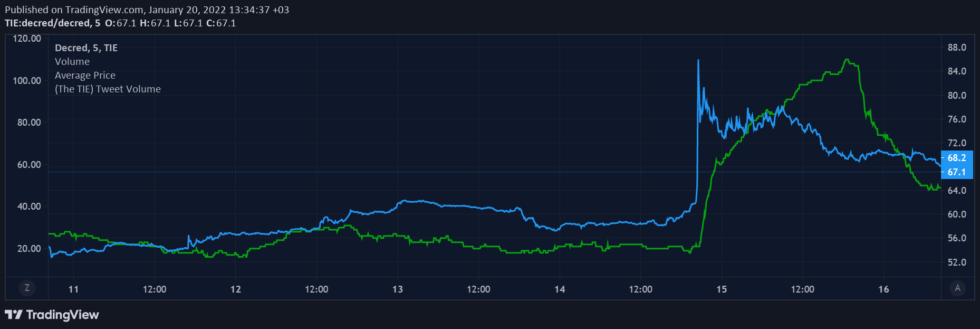Click the blue 68.2 price tag
The image size is (980, 329).
[956, 158]
